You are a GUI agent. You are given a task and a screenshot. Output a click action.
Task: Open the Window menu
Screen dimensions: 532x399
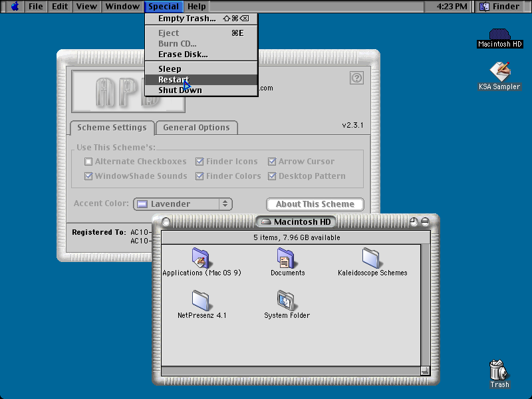(122, 7)
